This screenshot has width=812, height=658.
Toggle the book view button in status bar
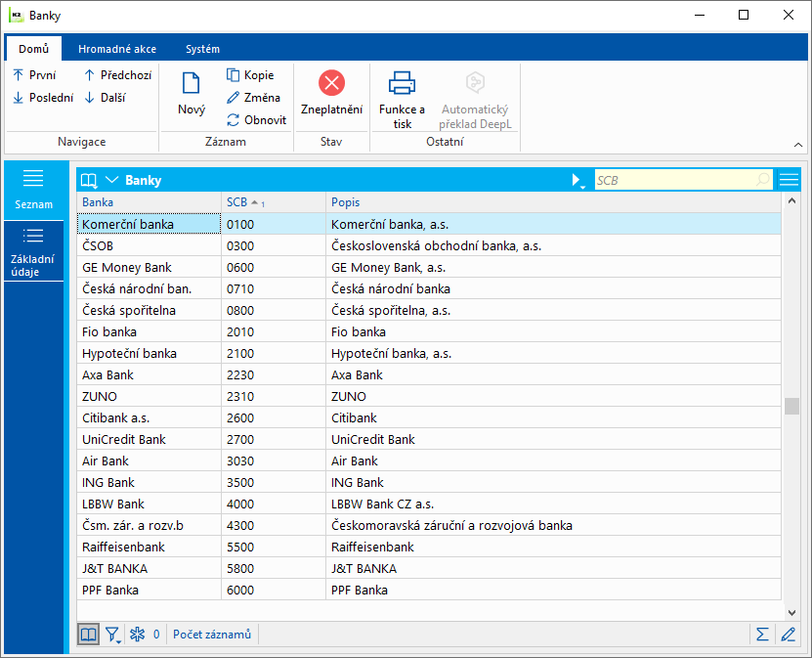click(x=89, y=635)
